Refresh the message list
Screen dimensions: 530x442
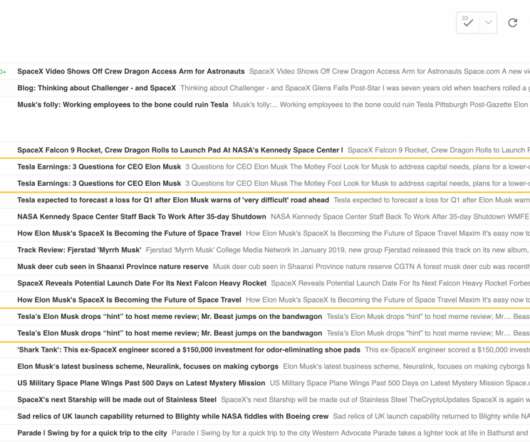point(513,23)
